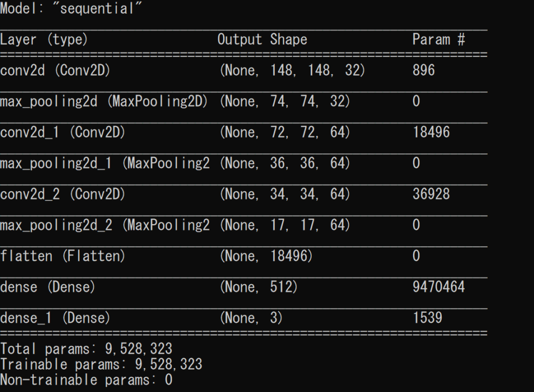Click the dense_1 (Dense) layer name
This screenshot has height=392, width=534.
tap(55, 318)
